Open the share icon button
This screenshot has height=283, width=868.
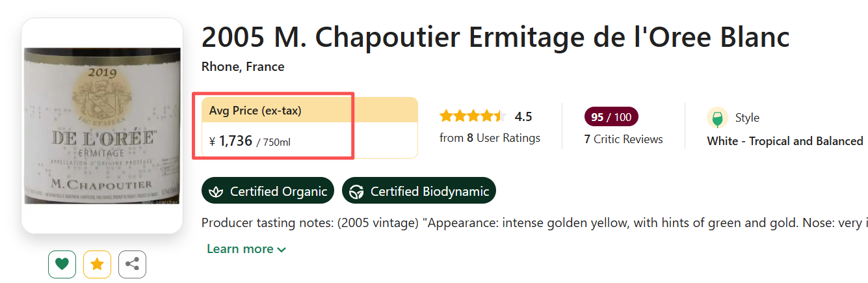[132, 264]
